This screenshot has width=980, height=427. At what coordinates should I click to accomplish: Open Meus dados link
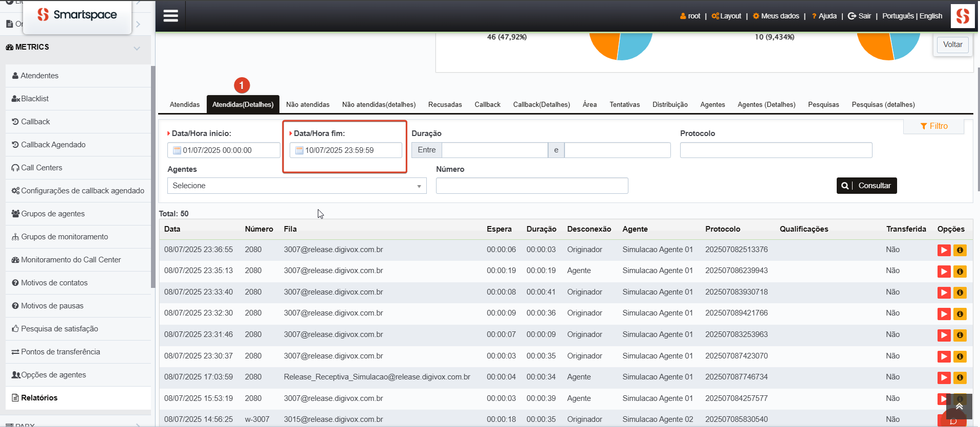[x=776, y=16]
